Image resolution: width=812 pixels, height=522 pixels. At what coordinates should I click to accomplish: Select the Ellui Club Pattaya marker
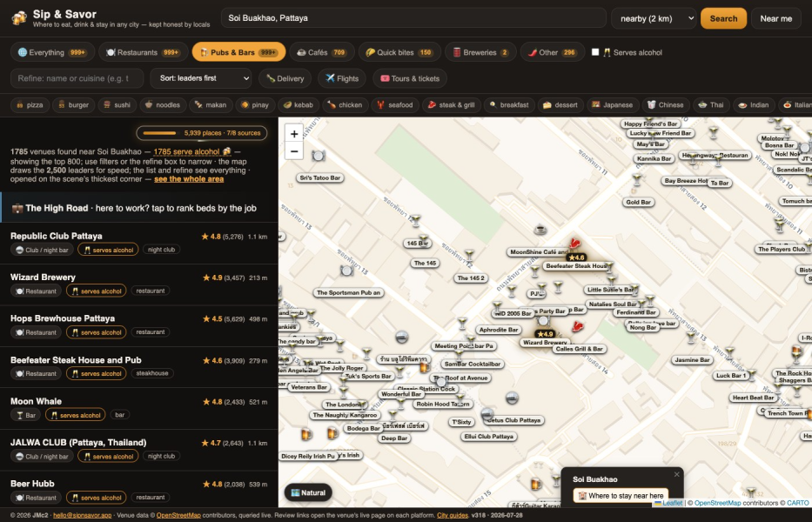(489, 437)
